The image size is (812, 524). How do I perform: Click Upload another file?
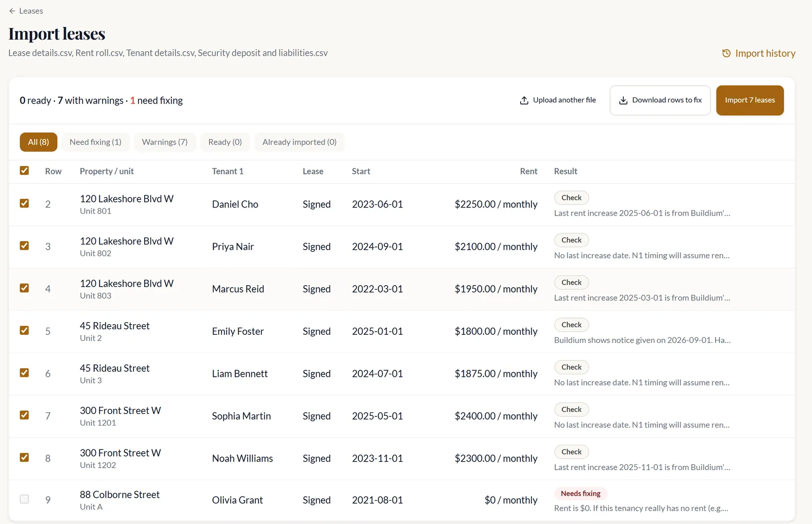[x=558, y=100]
